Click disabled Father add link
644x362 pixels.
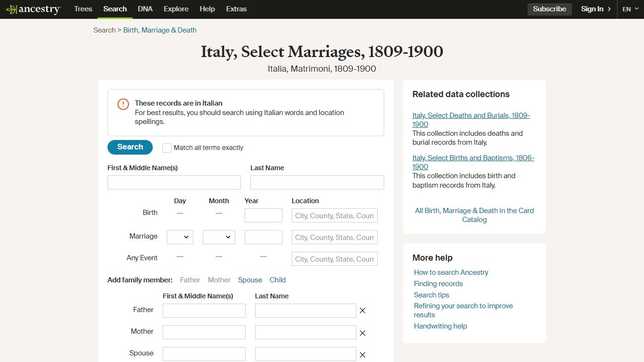[190, 280]
